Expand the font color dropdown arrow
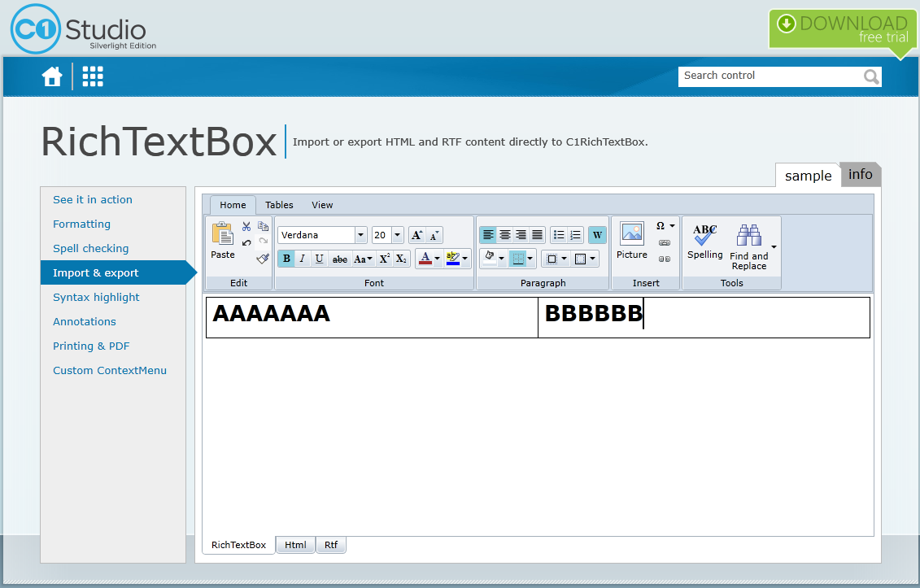The height and width of the screenshot is (588, 920). [x=437, y=259]
